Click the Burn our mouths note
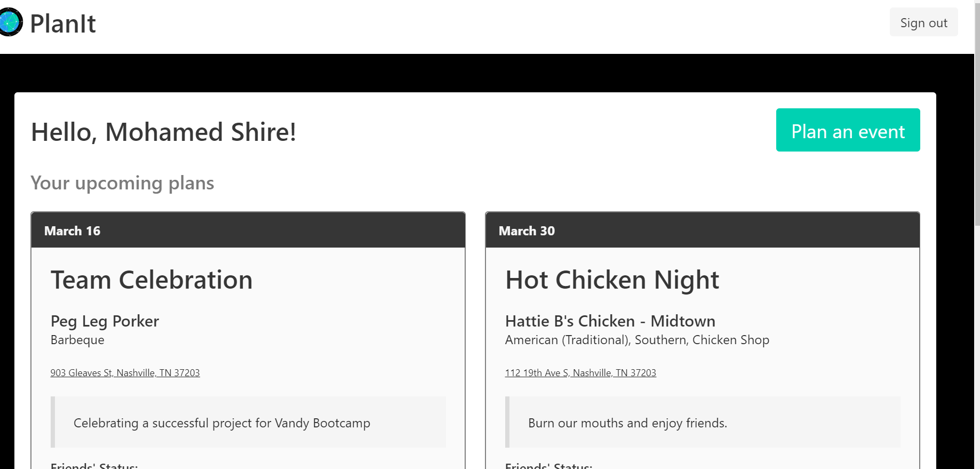The image size is (980, 469). 627,423
